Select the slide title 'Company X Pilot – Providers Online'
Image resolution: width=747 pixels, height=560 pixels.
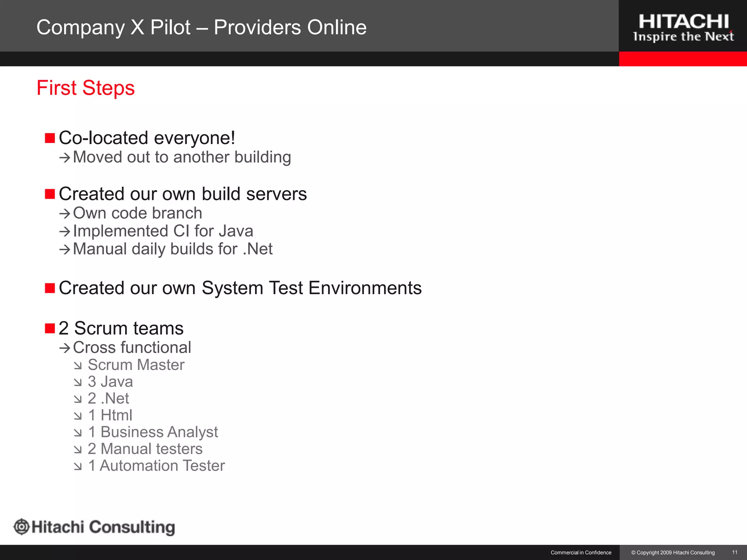tap(201, 27)
